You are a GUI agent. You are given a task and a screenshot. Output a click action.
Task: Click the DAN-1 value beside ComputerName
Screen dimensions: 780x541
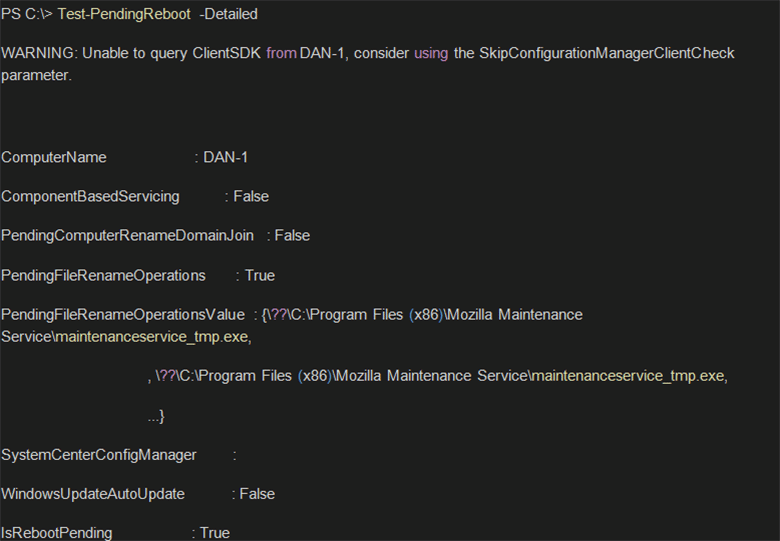click(x=226, y=157)
